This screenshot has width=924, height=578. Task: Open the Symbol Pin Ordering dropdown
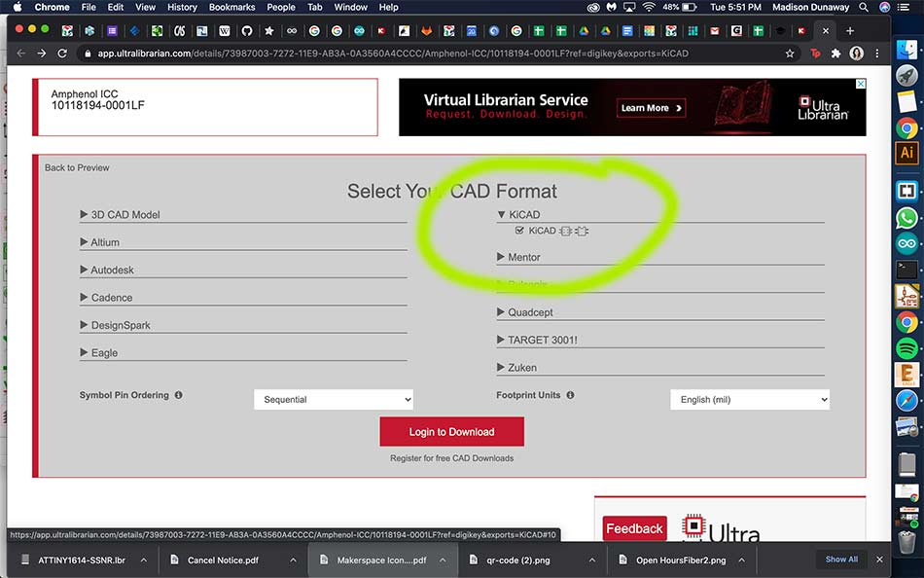tap(334, 399)
